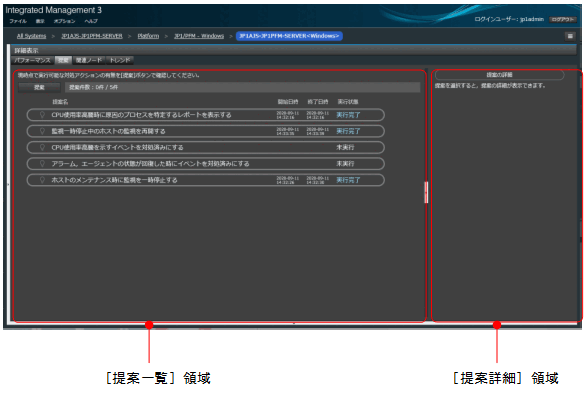This screenshot has height=395, width=586.
Task: Click the 提案名 column header
Action: click(60, 102)
